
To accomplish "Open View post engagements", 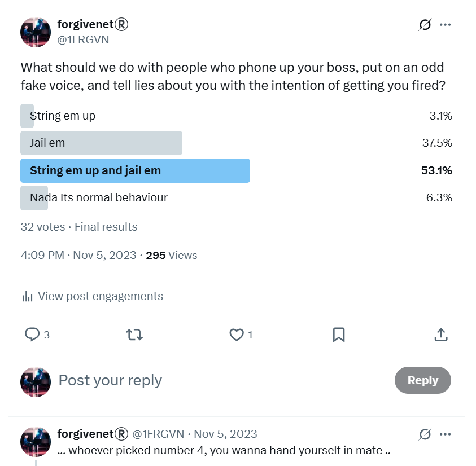I will tap(100, 296).
